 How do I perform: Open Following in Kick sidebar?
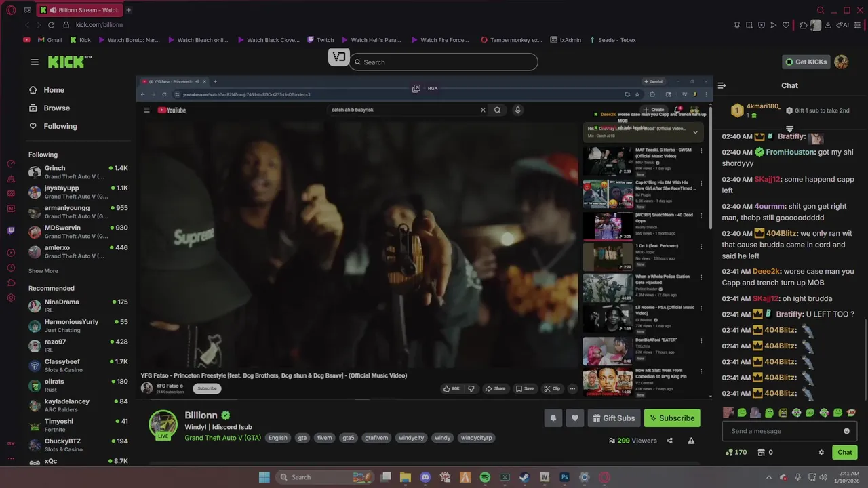(x=54, y=126)
